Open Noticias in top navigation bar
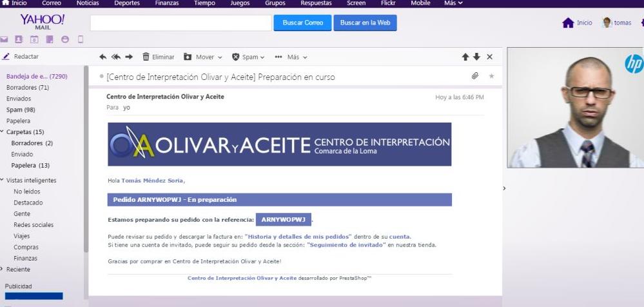 (x=88, y=3)
